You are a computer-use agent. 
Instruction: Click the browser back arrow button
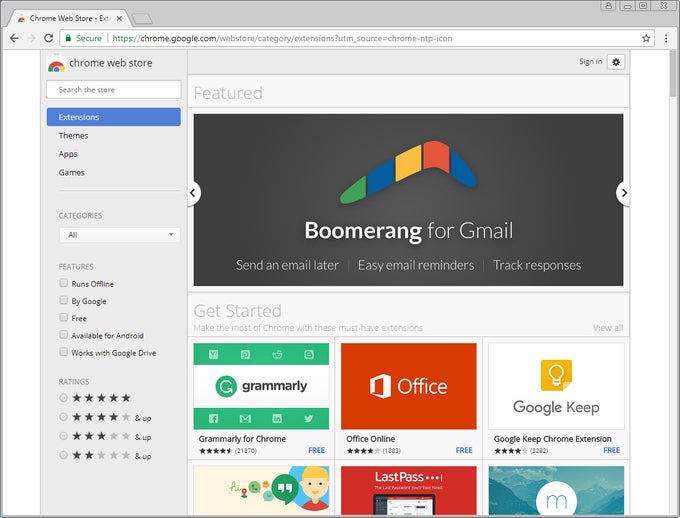[14, 38]
